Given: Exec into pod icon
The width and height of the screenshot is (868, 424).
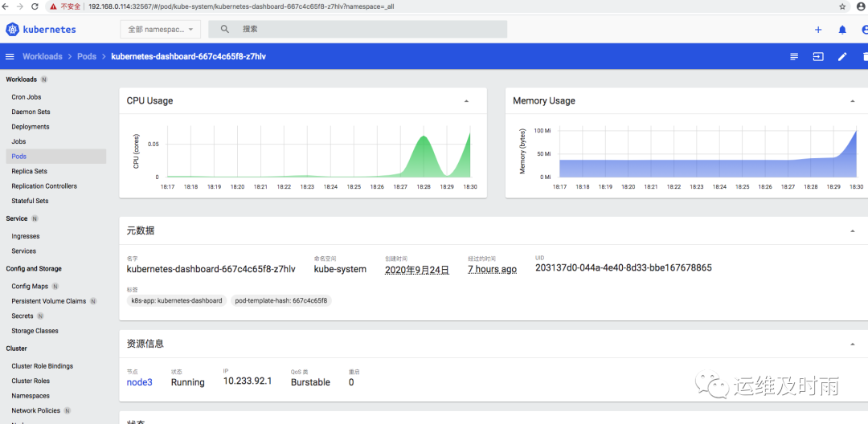Looking at the screenshot, I should click(x=818, y=56).
